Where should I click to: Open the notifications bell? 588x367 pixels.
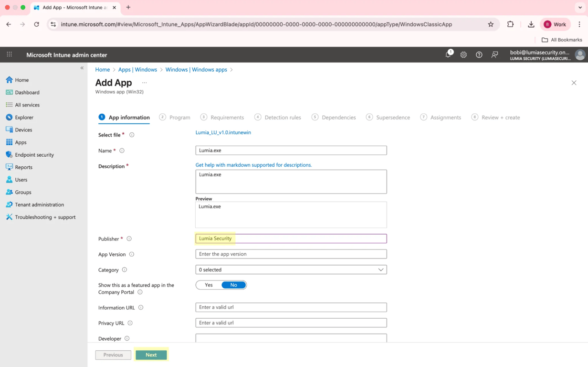click(x=448, y=54)
